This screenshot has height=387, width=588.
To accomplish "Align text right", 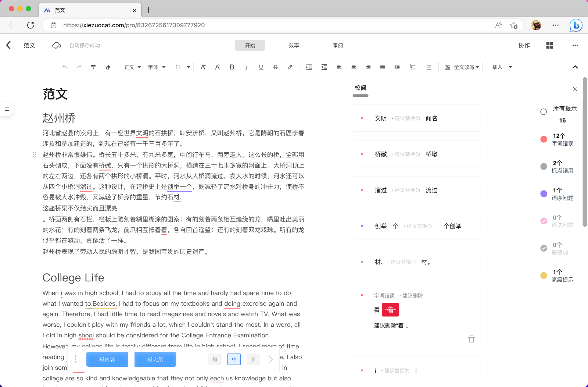I will coord(368,67).
